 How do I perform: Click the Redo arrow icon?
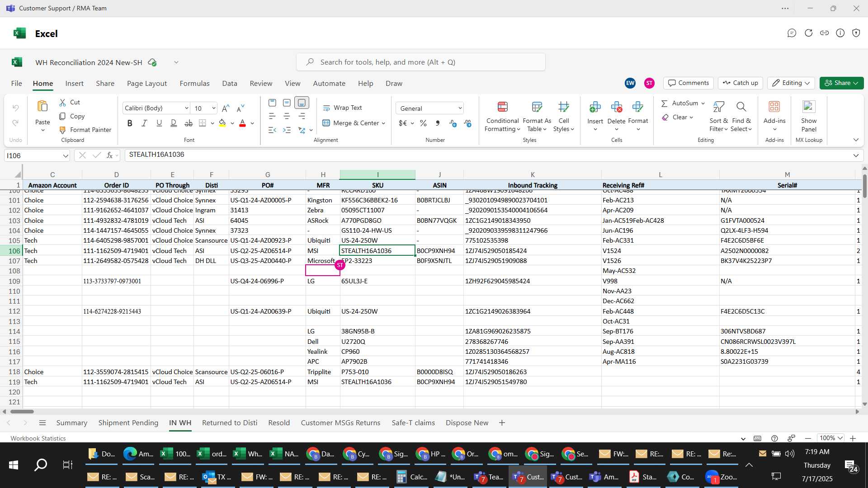(x=15, y=122)
